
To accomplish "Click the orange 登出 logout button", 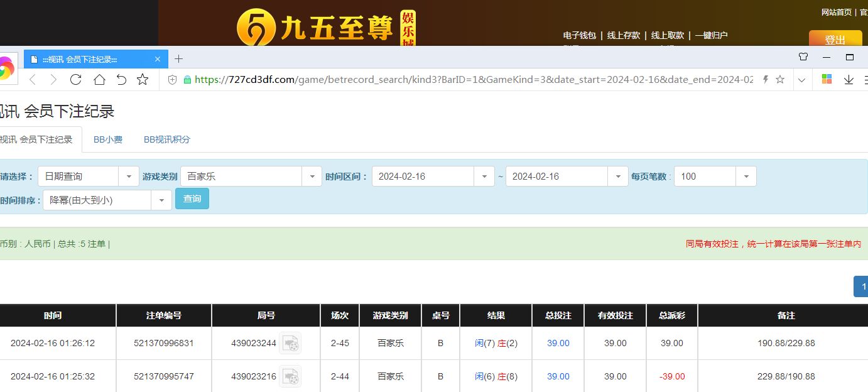I will 835,40.
